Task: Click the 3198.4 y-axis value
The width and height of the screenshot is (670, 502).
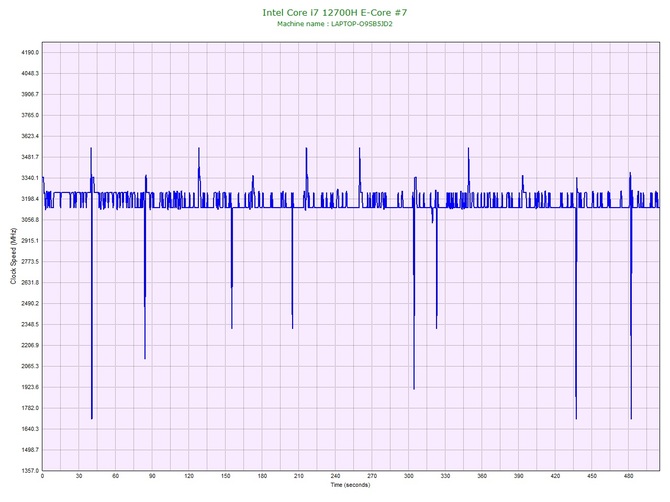Action: pos(30,199)
